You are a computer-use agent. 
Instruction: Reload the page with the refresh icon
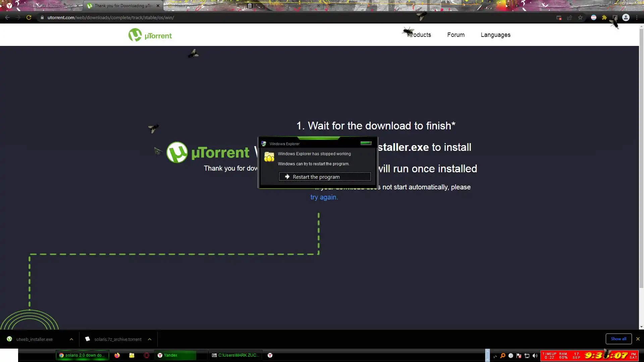(29, 18)
